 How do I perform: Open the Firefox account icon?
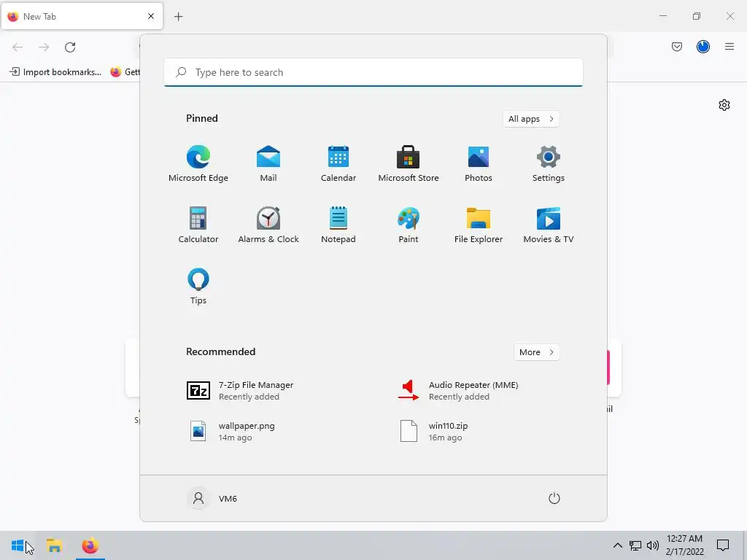[703, 47]
